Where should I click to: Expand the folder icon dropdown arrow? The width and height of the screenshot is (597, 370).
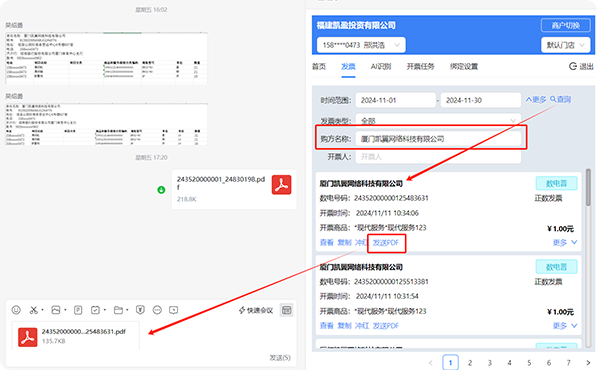pyautogui.click(x=127, y=310)
